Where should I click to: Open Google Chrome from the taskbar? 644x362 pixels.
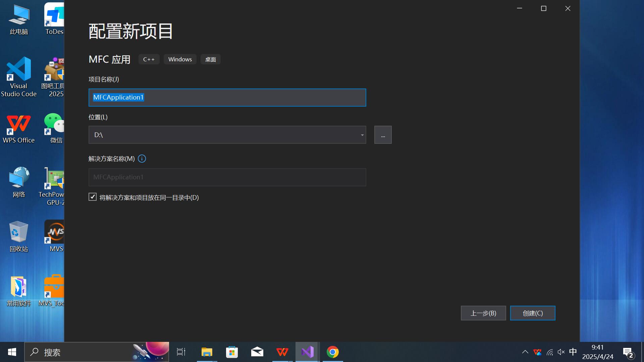pos(332,352)
